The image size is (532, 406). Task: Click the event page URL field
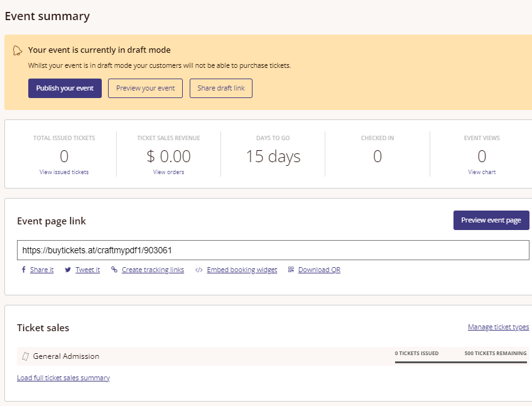coord(273,250)
